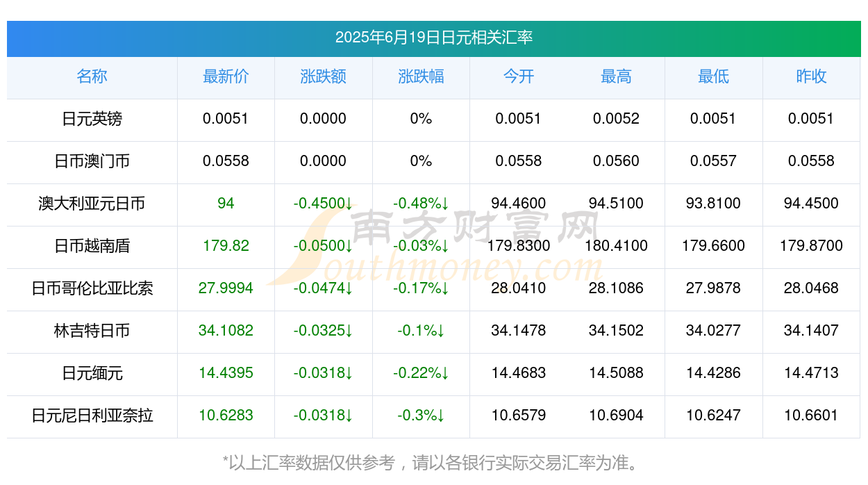This screenshot has height=485, width=868.
Task: Click the '日币澳门币' row name
Action: tap(92, 161)
